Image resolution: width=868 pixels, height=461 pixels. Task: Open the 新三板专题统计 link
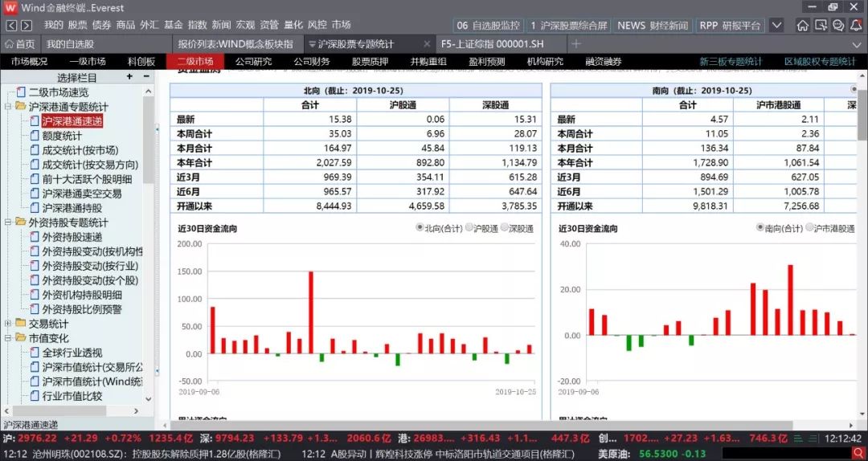tap(731, 62)
